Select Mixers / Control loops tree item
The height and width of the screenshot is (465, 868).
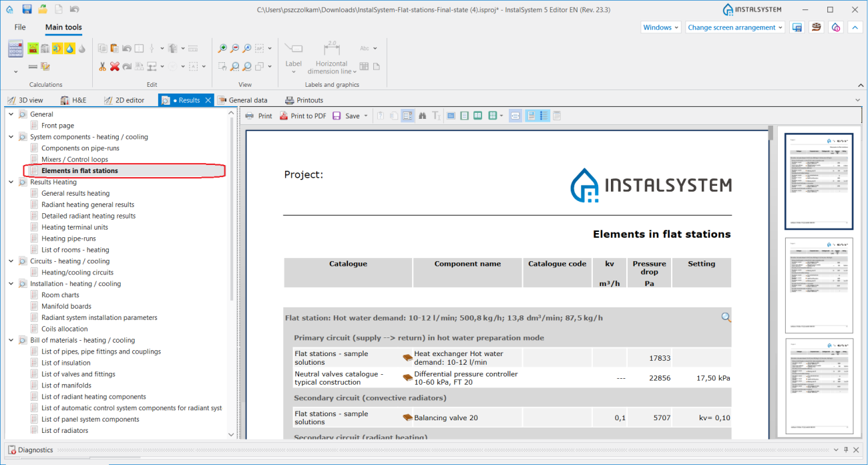[x=75, y=160]
